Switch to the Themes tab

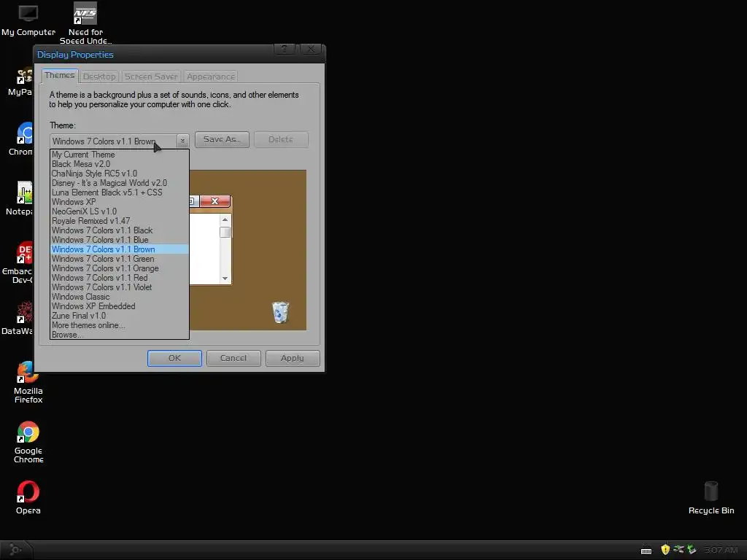(x=60, y=75)
